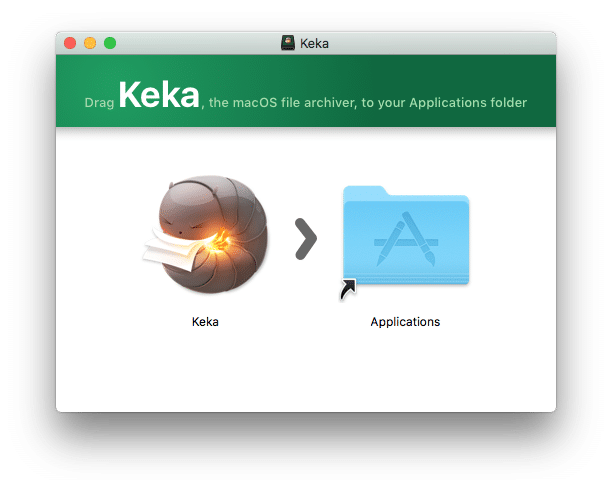The height and width of the screenshot is (492, 612).
Task: Minimize the Keka window with yellow button
Action: [x=90, y=43]
